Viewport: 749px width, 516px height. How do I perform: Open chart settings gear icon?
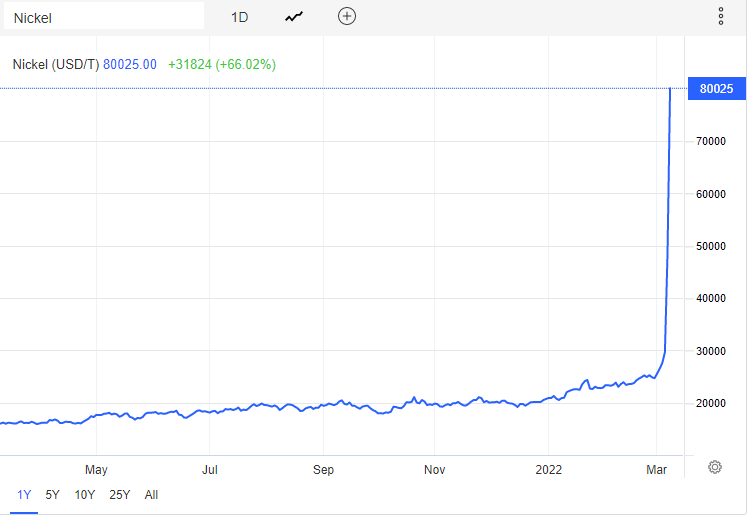click(715, 467)
